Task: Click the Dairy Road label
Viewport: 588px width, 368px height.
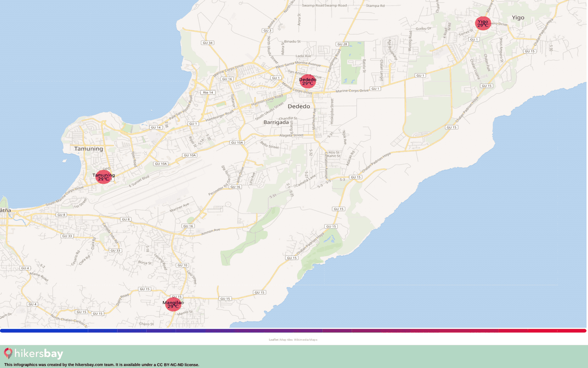Action: (x=123, y=299)
